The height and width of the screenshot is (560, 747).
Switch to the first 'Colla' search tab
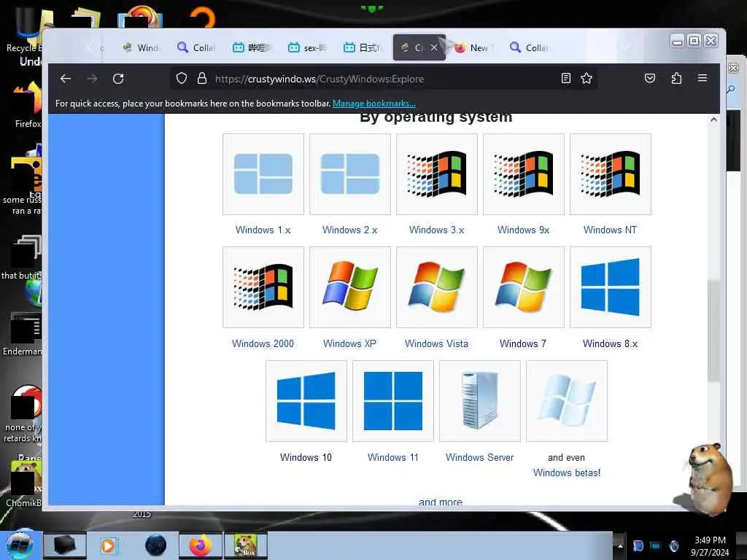pos(196,47)
